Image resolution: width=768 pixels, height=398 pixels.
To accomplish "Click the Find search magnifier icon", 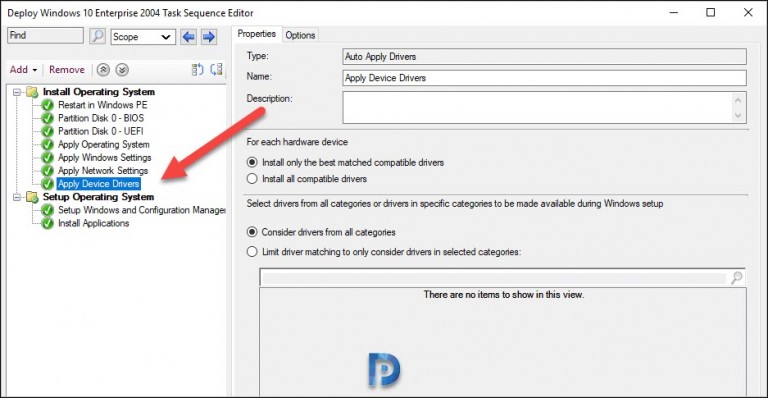I will point(97,36).
